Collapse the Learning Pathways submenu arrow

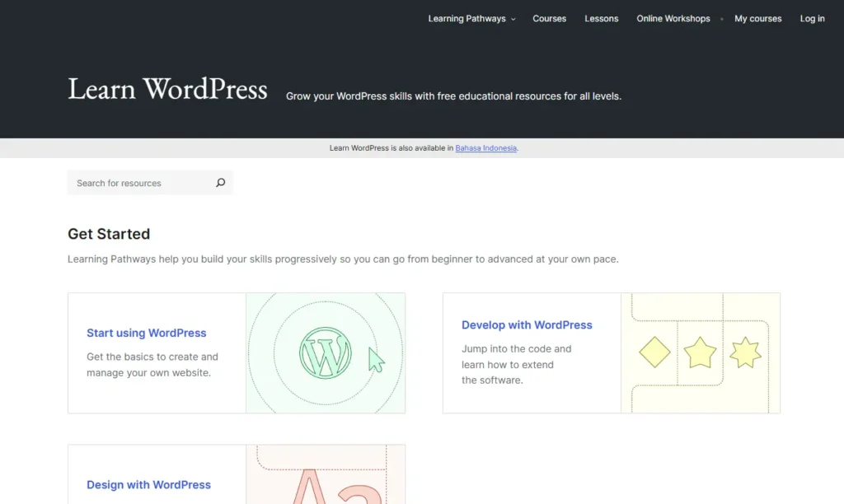pyautogui.click(x=513, y=19)
